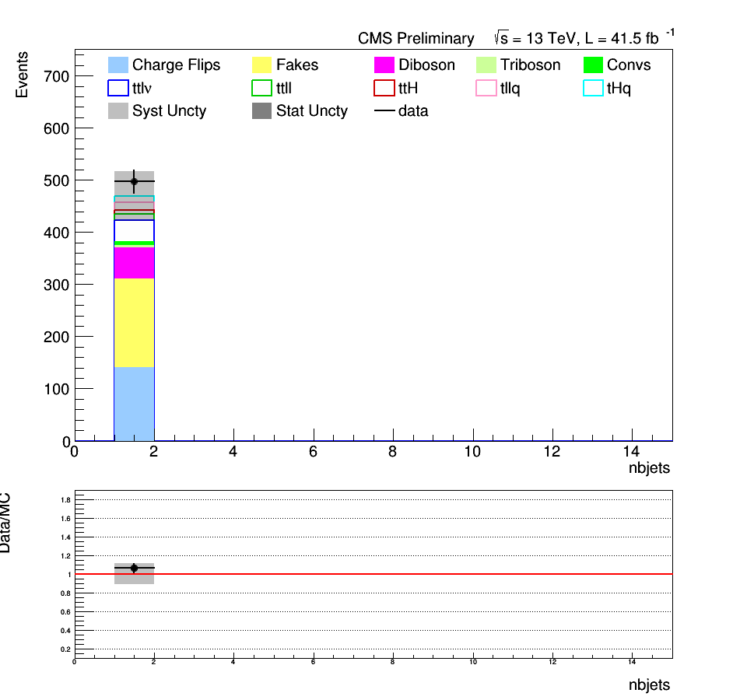Screen dimensions: 747x700
Task: Click the yellow Fakes legend swatch
Action: tap(261, 65)
